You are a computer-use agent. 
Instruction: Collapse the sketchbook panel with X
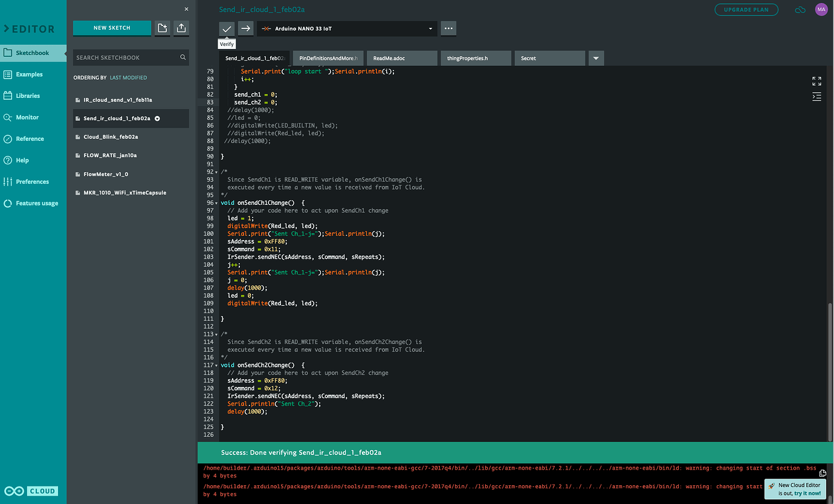point(186,9)
